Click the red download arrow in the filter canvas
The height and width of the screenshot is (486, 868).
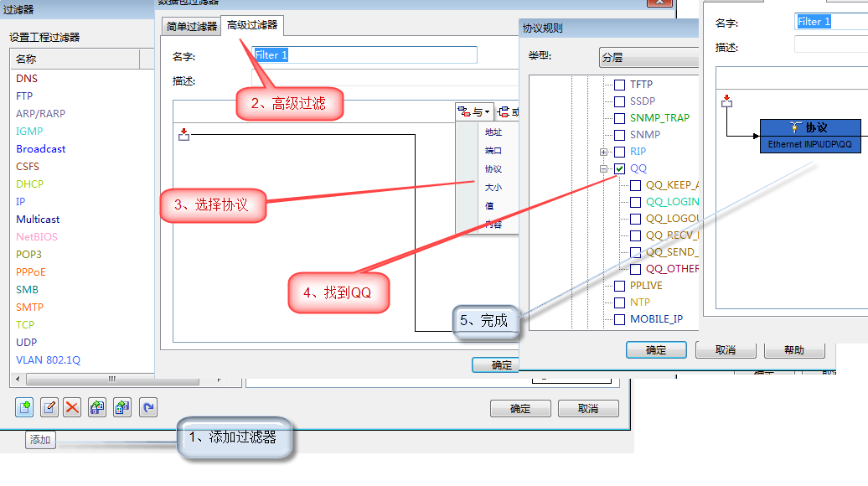185,133
